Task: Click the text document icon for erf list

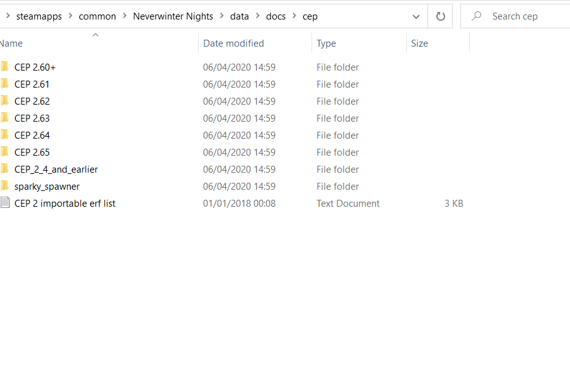Action: (4, 203)
